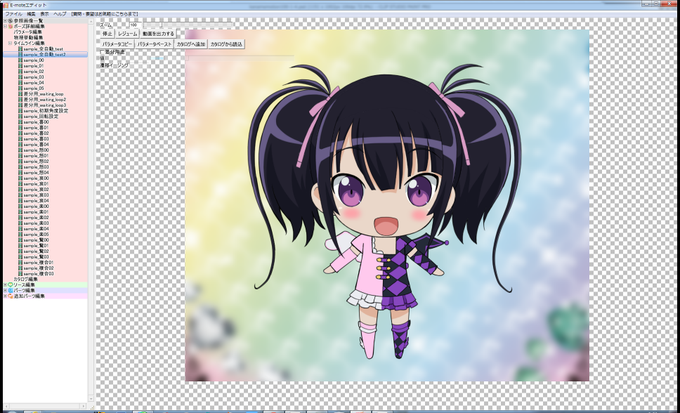Image resolution: width=680 pixels, height=413 pixels.
Task: Click the timeline icon beside sample_喜00
Action: pyautogui.click(x=20, y=122)
